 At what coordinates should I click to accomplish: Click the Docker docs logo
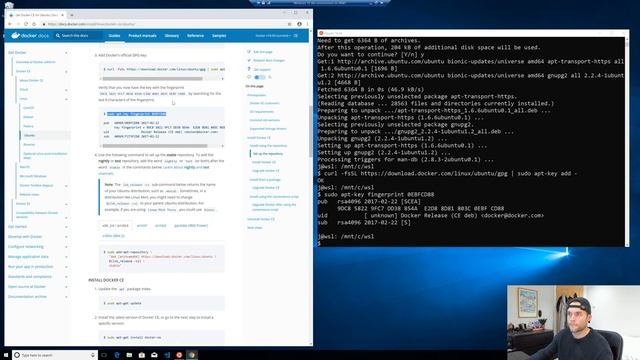pos(30,36)
